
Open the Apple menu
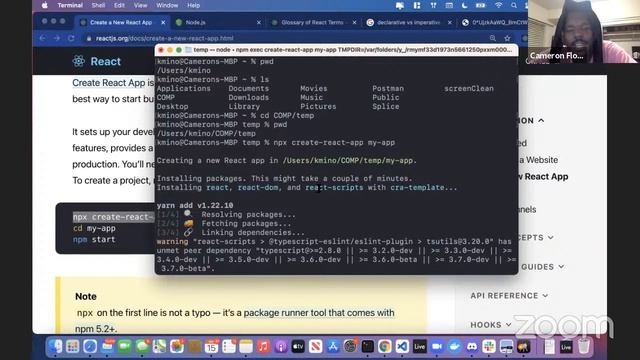tap(44, 5)
